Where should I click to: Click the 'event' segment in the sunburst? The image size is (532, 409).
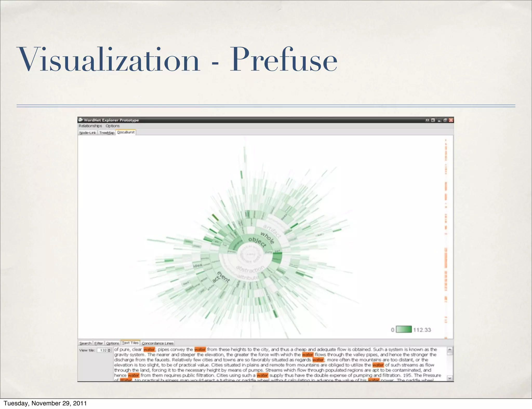pyautogui.click(x=223, y=277)
